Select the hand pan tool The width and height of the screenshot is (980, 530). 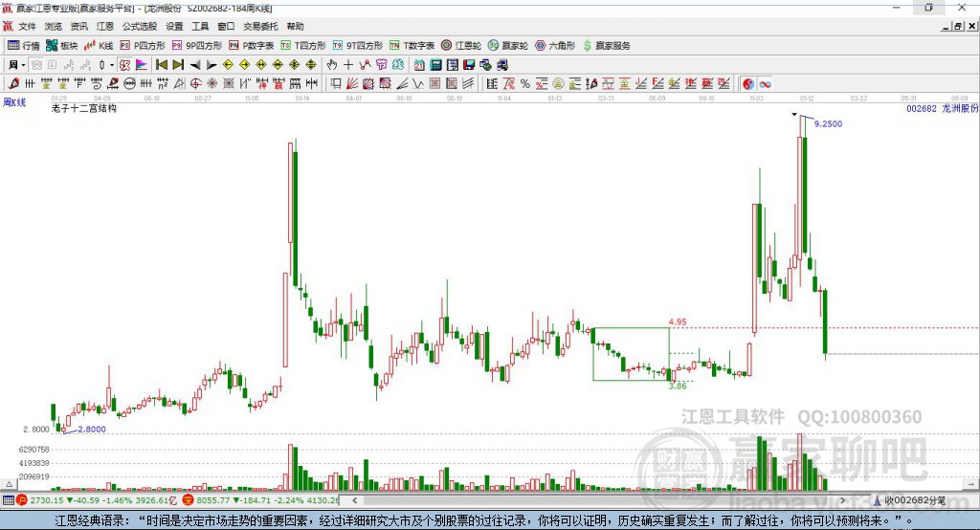332,65
